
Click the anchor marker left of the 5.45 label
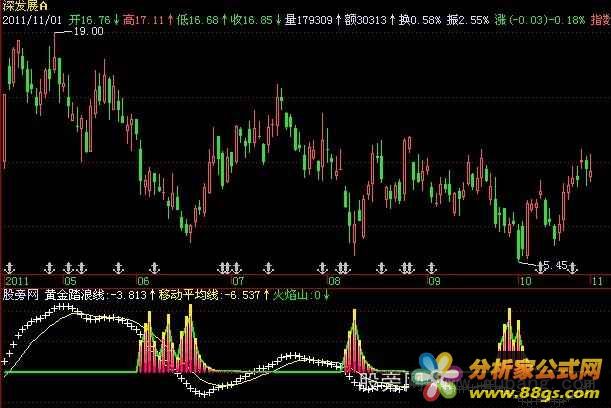click(x=540, y=267)
